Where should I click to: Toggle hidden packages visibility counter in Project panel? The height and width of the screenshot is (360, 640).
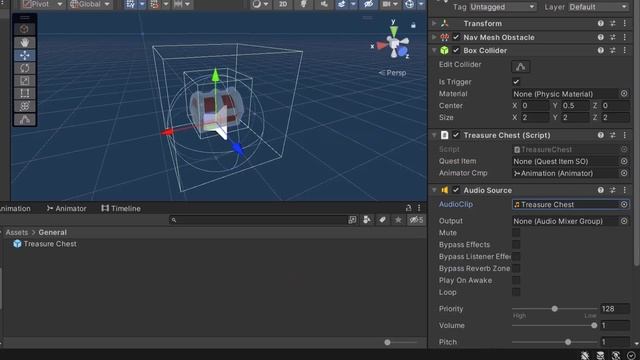416,220
